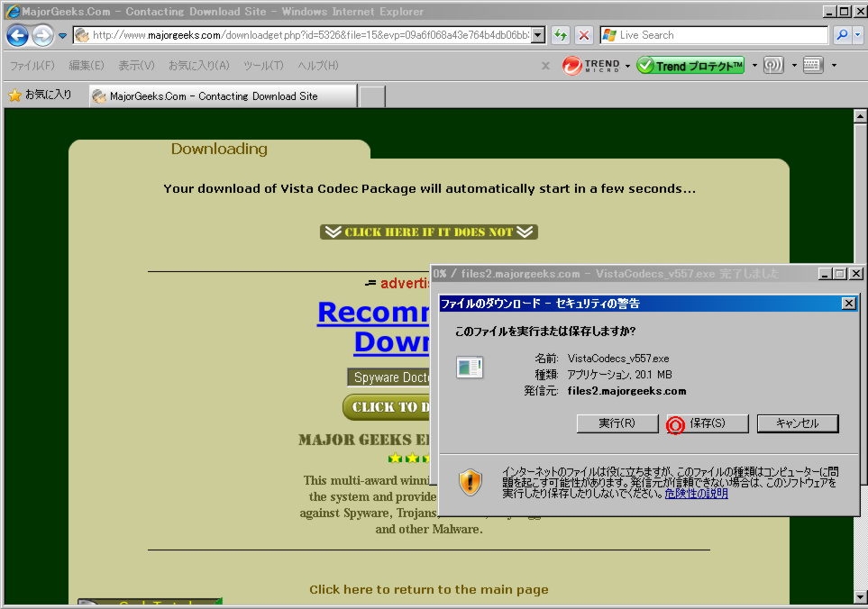Click the green Trend プロテクト button
The image size is (868, 609).
(690, 65)
